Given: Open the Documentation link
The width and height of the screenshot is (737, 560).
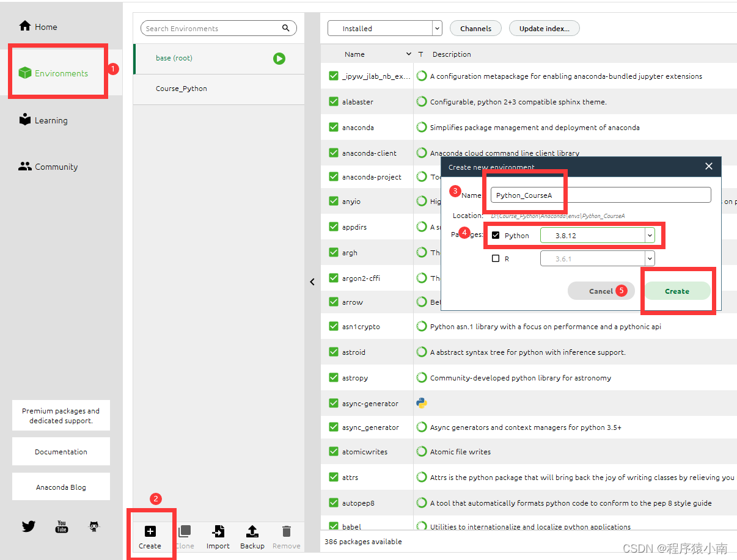Looking at the screenshot, I should (61, 452).
